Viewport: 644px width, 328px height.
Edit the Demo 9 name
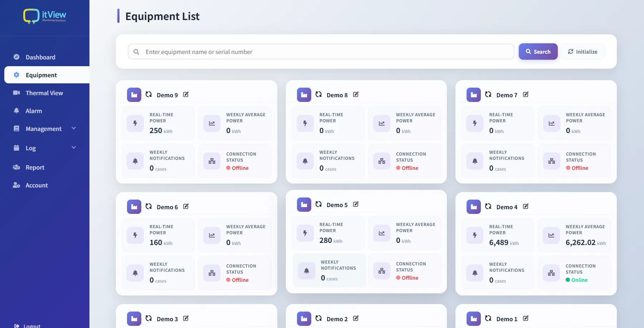click(186, 94)
